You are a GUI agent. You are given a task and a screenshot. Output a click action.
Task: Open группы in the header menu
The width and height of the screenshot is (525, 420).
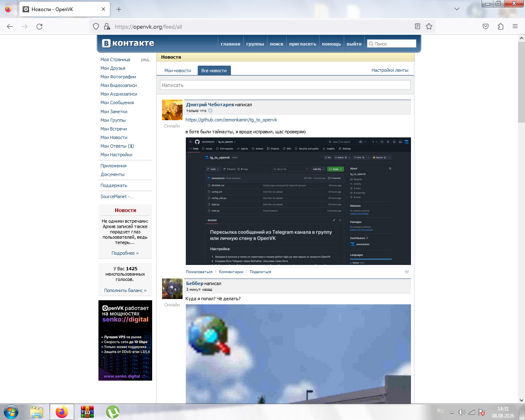(x=255, y=44)
